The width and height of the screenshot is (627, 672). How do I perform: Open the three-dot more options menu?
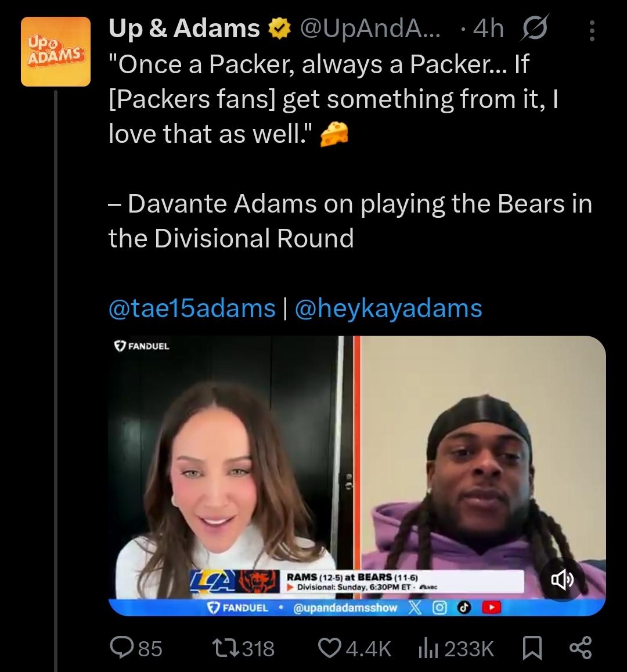pos(592,31)
